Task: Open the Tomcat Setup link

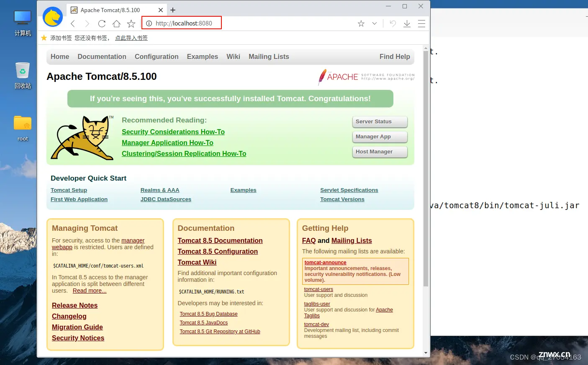Action: pos(69,190)
